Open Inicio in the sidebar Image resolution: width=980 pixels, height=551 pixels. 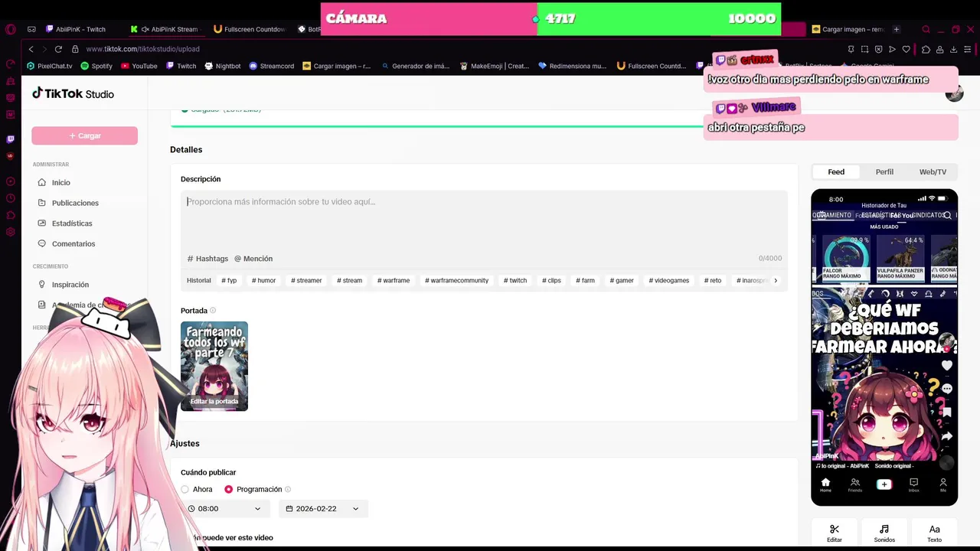point(60,182)
